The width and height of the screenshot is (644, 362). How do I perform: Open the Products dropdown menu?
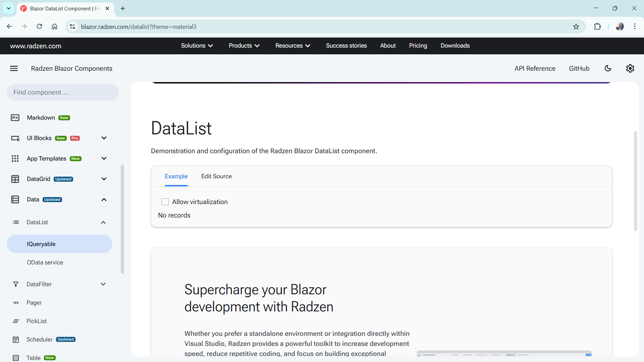[x=244, y=46]
